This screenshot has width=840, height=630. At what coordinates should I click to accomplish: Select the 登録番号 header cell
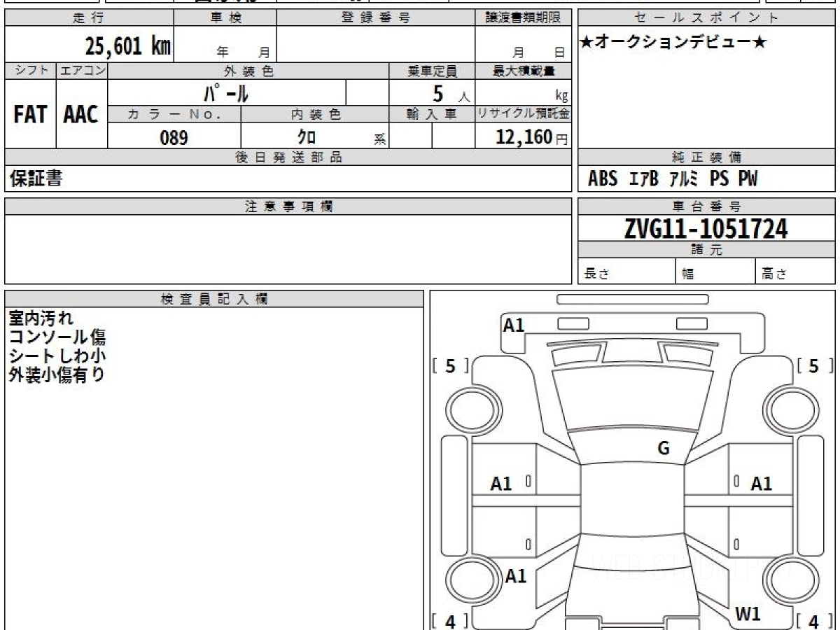click(x=376, y=18)
